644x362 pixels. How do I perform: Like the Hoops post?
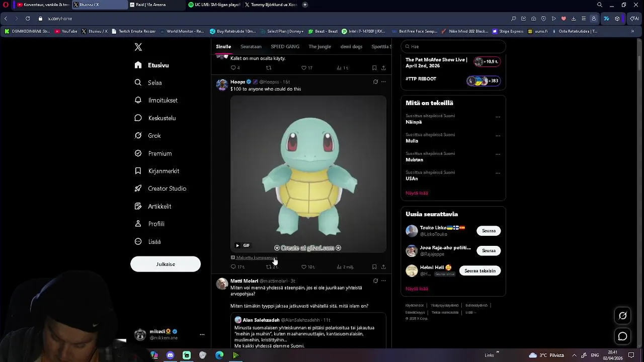click(303, 267)
